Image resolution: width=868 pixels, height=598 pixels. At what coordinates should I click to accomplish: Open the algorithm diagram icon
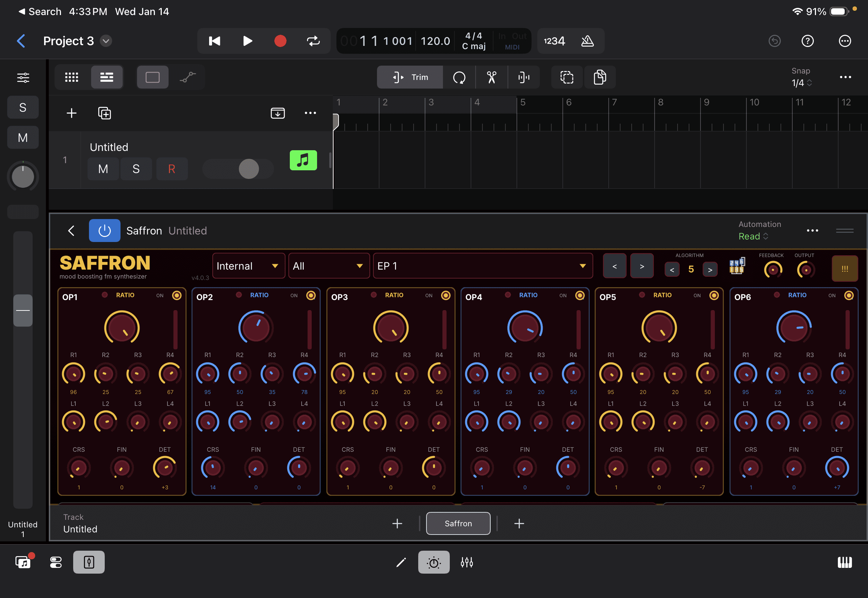737,266
